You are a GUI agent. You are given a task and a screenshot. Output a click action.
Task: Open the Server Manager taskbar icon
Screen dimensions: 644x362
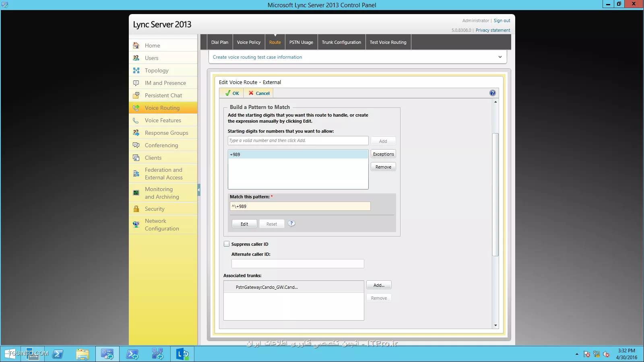tap(33, 354)
